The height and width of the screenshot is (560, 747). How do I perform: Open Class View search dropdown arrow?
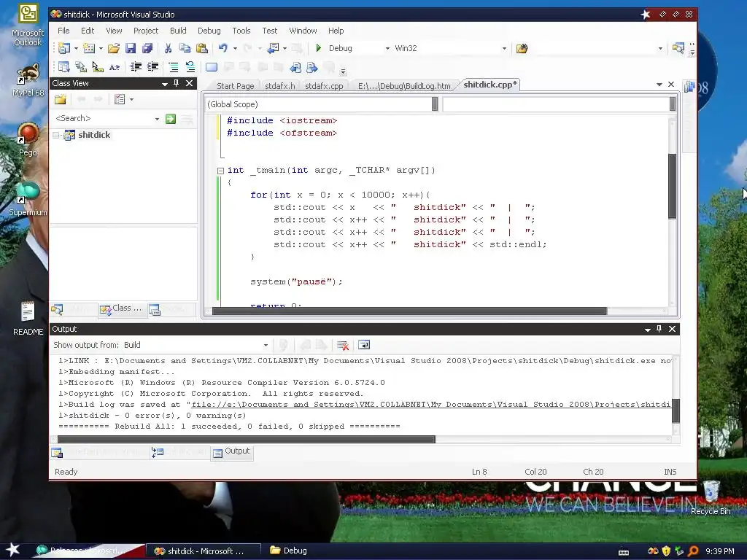[157, 119]
